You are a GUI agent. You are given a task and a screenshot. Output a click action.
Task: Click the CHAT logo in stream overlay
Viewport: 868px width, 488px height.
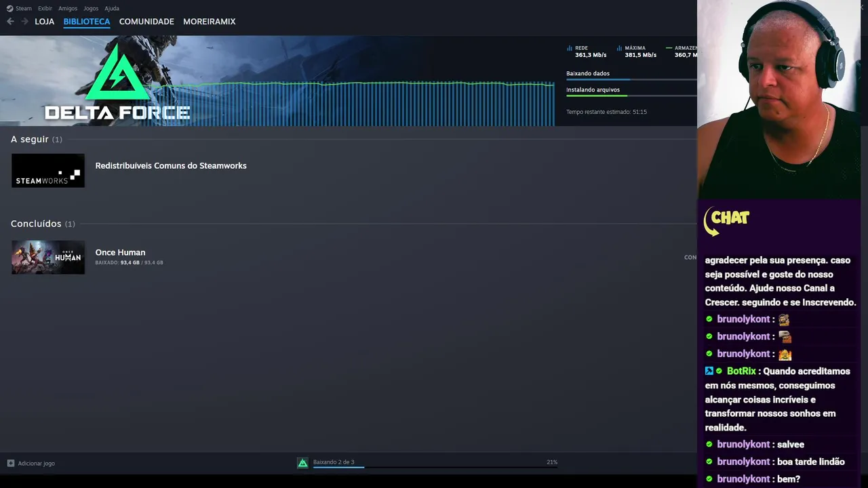click(x=726, y=220)
